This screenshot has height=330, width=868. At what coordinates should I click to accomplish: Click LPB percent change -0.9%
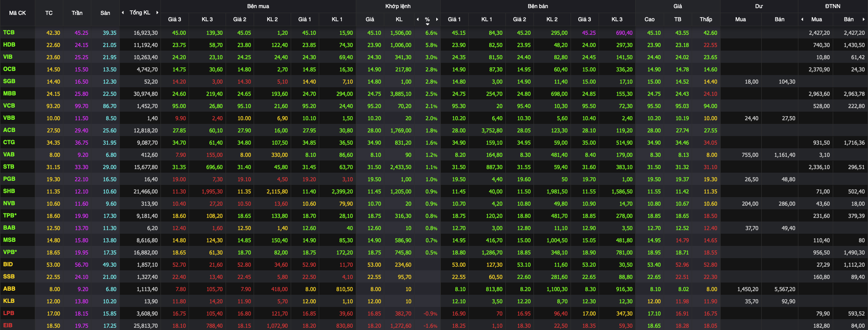[x=430, y=314]
